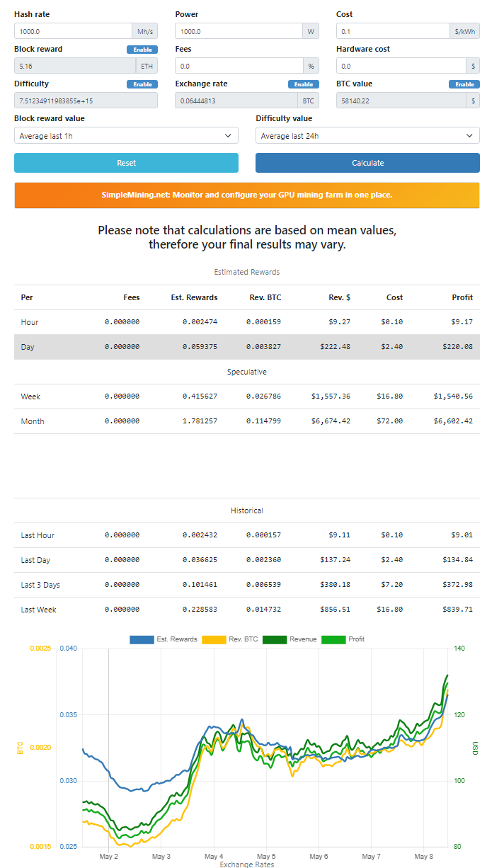Image resolution: width=487 pixels, height=868 pixels.
Task: Select the Day row in Estimated Rewards
Action: [246, 347]
